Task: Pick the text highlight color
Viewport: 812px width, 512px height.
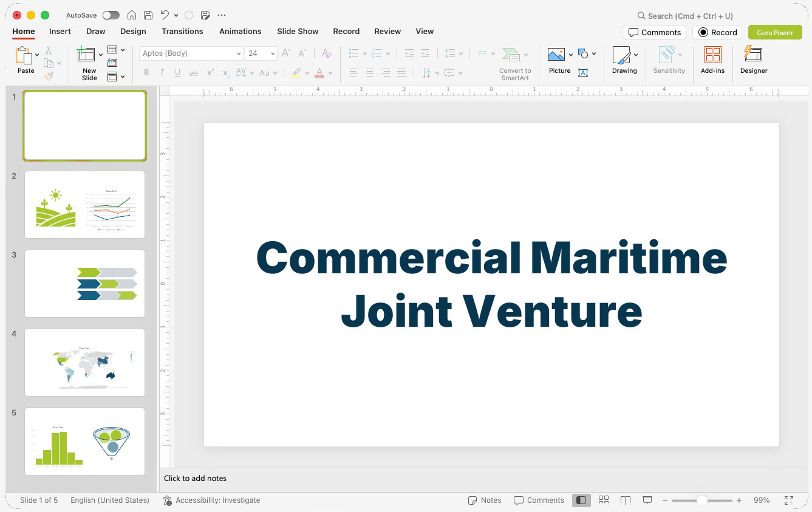Action: [296, 73]
